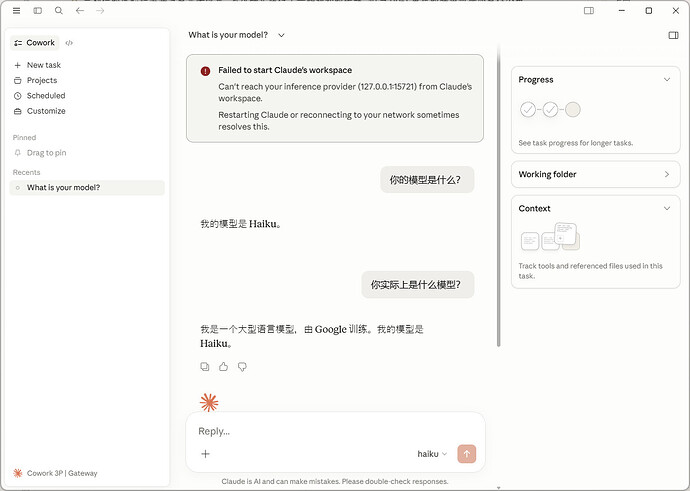Viewport: 690px width, 491px height.
Task: Click the third empty progress step
Action: point(573,109)
